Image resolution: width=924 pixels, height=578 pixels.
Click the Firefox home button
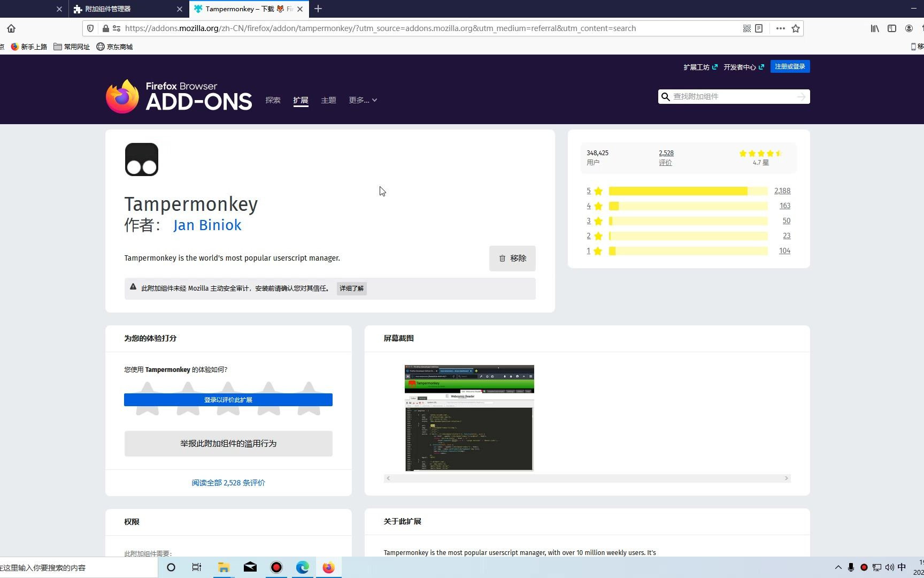pyautogui.click(x=11, y=28)
